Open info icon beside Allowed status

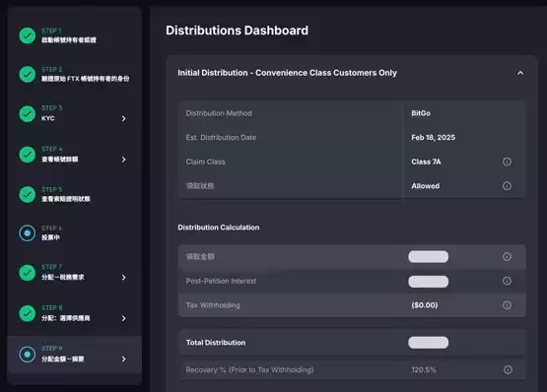(507, 186)
